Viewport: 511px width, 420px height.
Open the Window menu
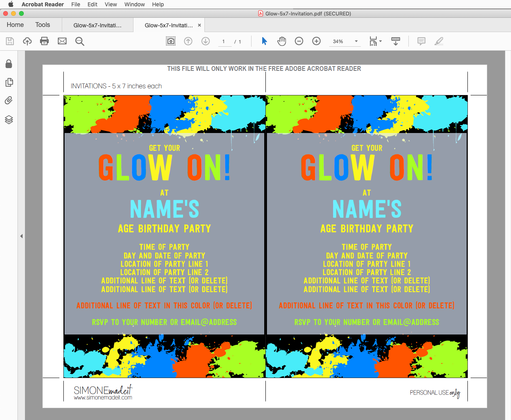[134, 4]
